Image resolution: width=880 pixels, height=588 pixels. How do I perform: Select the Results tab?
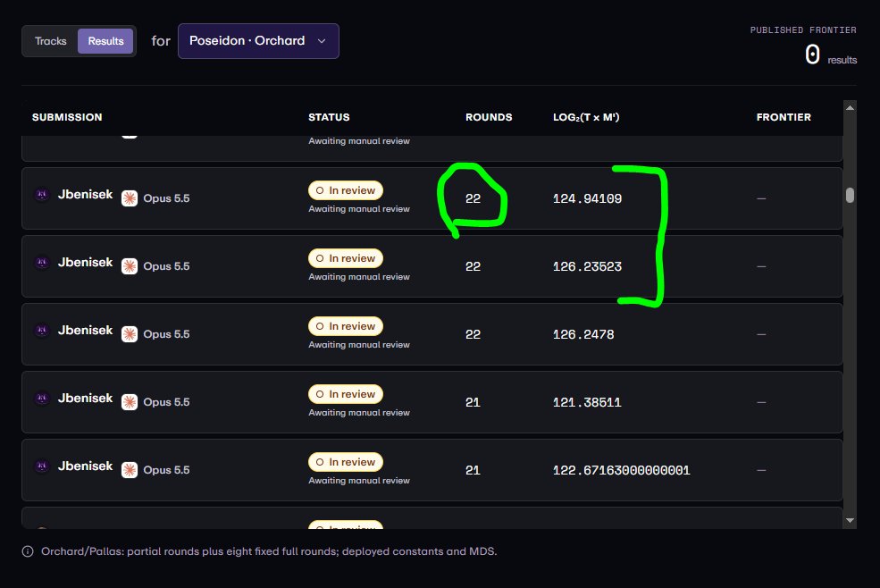point(105,41)
